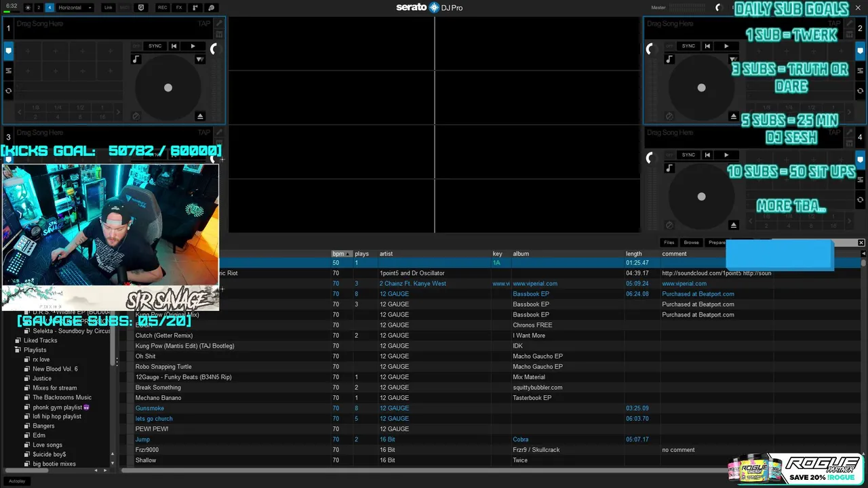Jump to previous track on deck 1
Image resolution: width=868 pixels, height=488 pixels.
point(174,46)
